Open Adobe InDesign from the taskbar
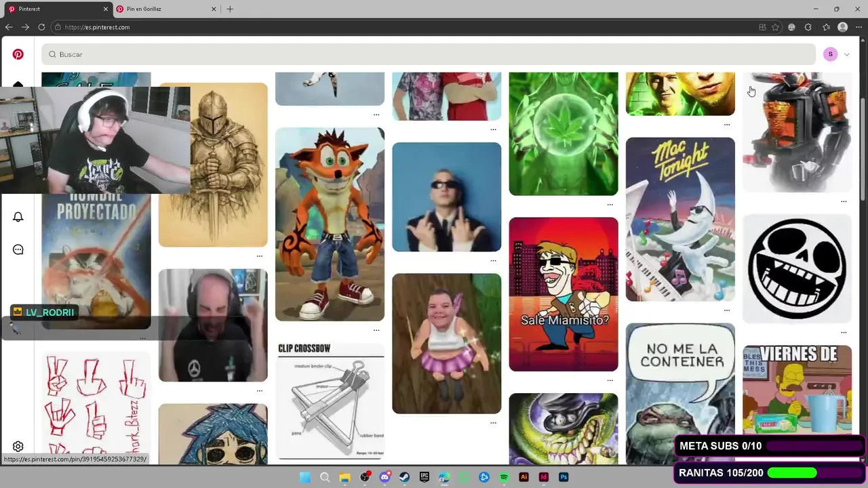Image resolution: width=868 pixels, height=488 pixels. pos(543,477)
